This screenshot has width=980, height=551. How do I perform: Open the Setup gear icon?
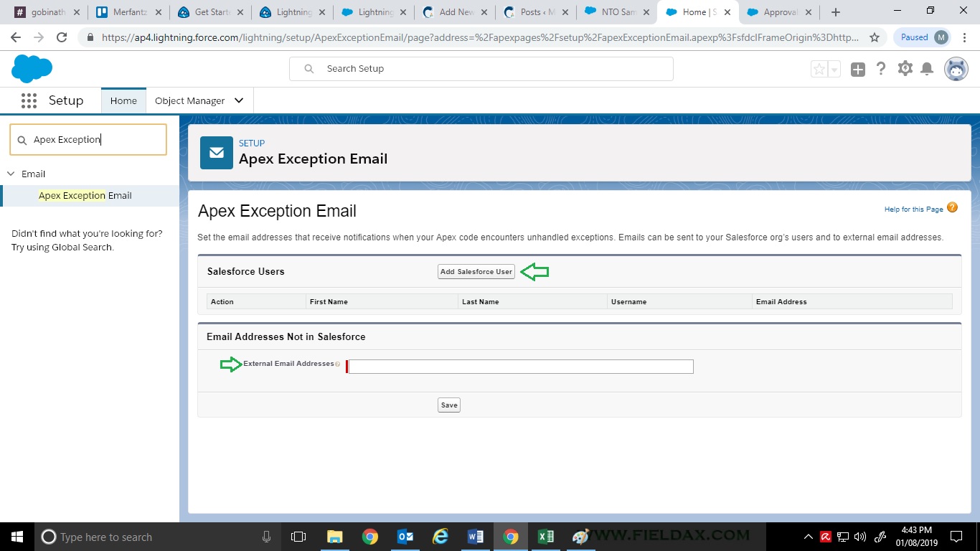click(x=905, y=69)
